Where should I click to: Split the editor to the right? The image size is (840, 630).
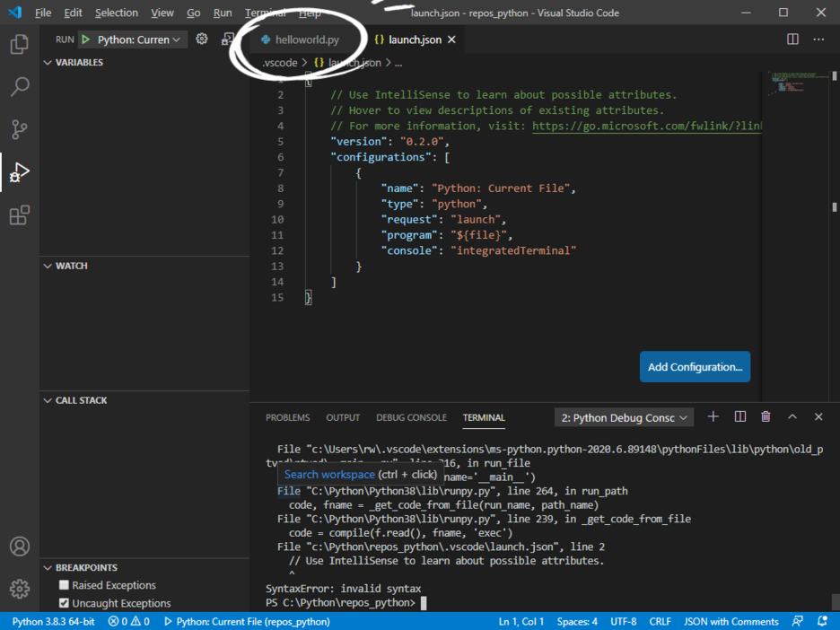pyautogui.click(x=792, y=39)
